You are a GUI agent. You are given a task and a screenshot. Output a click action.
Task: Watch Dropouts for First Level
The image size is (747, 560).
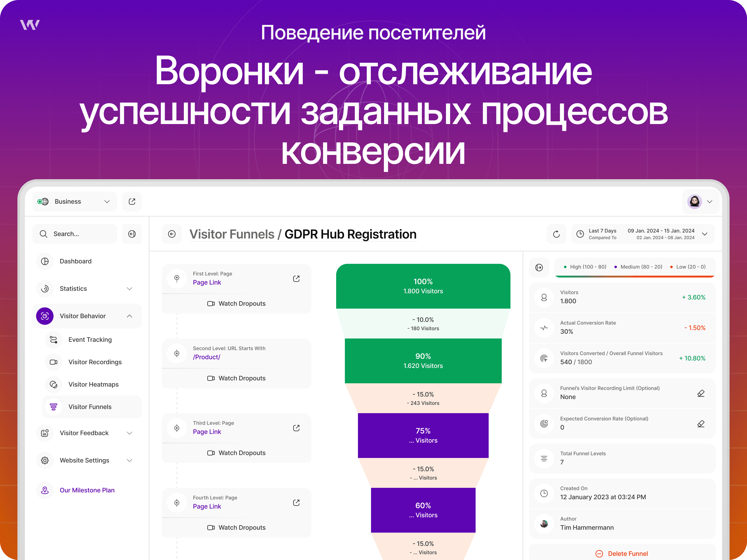pyautogui.click(x=236, y=303)
